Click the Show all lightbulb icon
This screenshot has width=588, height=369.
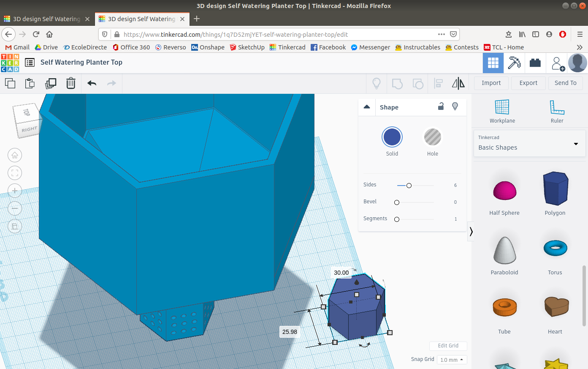pyautogui.click(x=377, y=83)
